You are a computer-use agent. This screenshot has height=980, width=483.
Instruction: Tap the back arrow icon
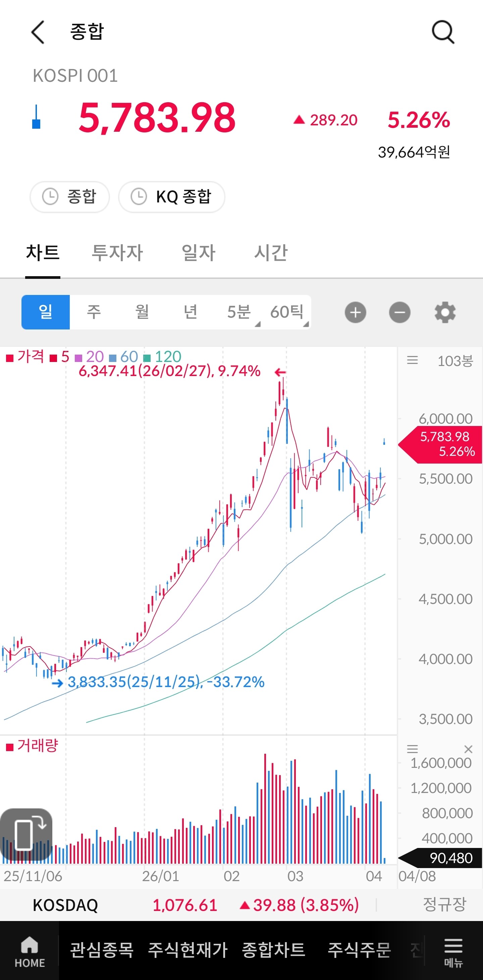[38, 32]
